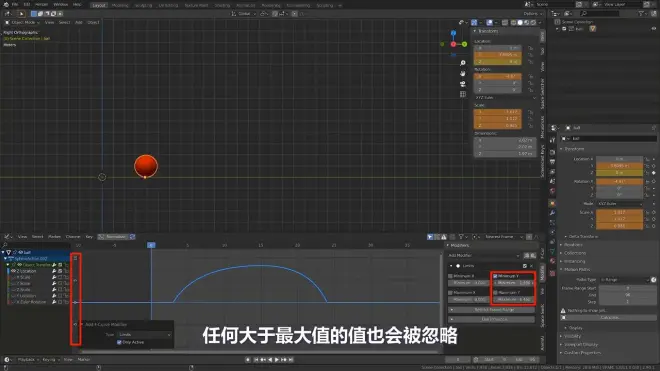The height and width of the screenshot is (371, 660).
Task: Open the Add Modifier dropdown
Action: 484,255
